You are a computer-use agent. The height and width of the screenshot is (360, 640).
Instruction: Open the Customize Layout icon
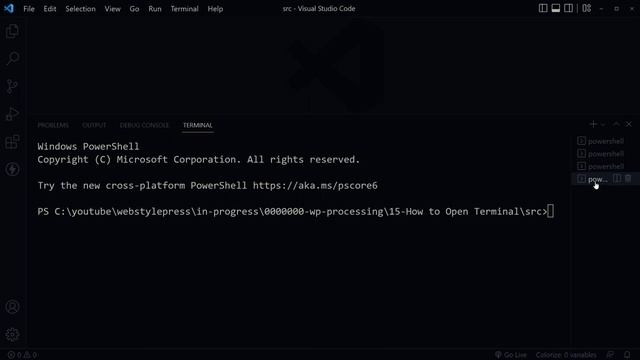[587, 8]
